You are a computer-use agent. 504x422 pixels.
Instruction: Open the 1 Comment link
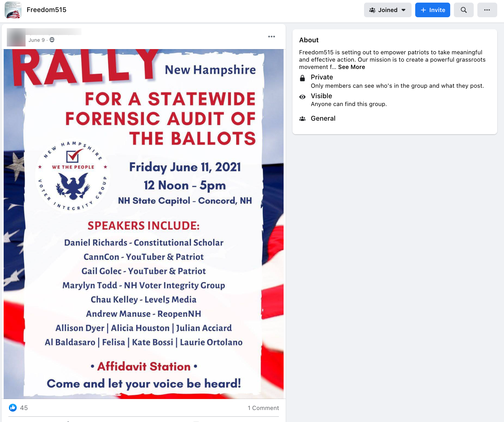[263, 408]
